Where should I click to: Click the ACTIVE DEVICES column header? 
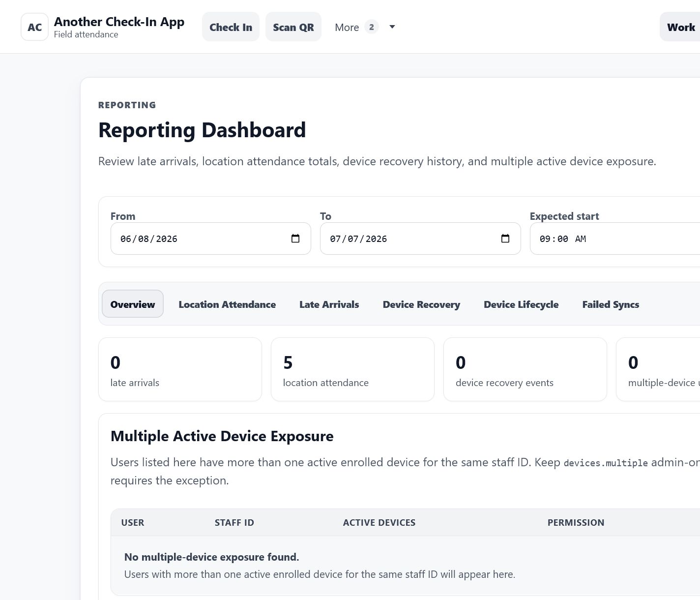click(379, 522)
